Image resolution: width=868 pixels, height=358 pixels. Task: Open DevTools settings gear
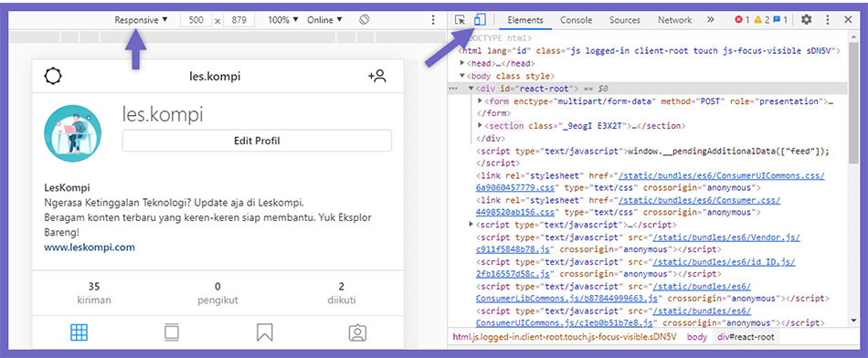pyautogui.click(x=806, y=20)
